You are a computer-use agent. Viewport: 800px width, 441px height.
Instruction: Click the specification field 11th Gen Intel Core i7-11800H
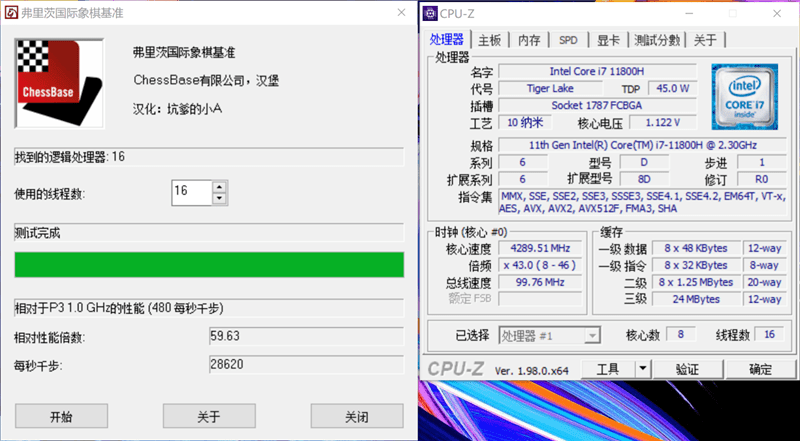tap(642, 145)
